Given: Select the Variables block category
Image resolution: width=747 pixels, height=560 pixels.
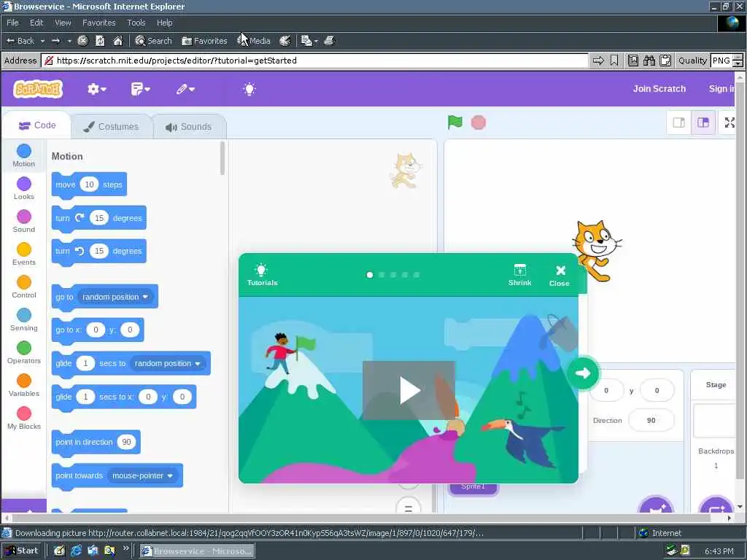Looking at the screenshot, I should point(24,386).
